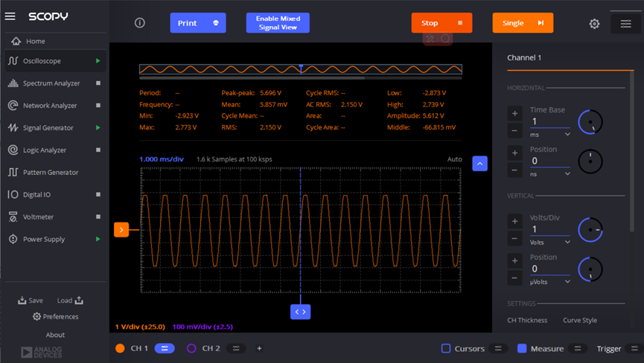The height and width of the screenshot is (363, 644).
Task: Toggle the Logic Analyzer run button
Action: 98,150
